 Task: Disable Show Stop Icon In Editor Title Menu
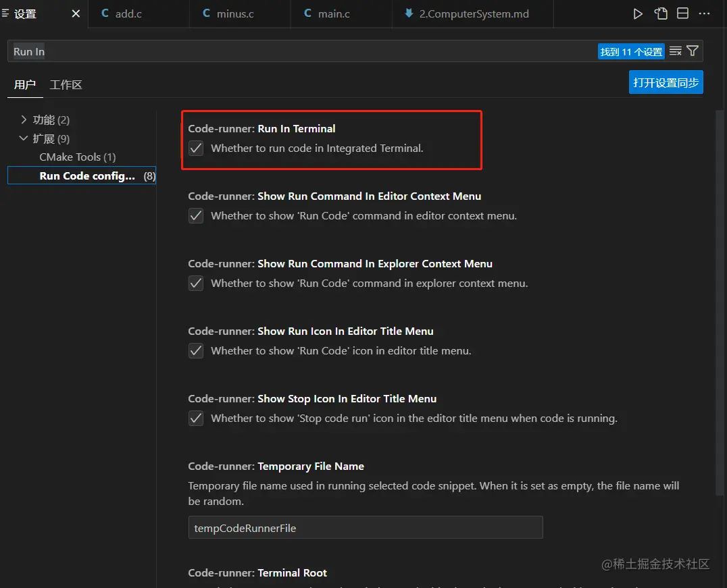(x=196, y=419)
